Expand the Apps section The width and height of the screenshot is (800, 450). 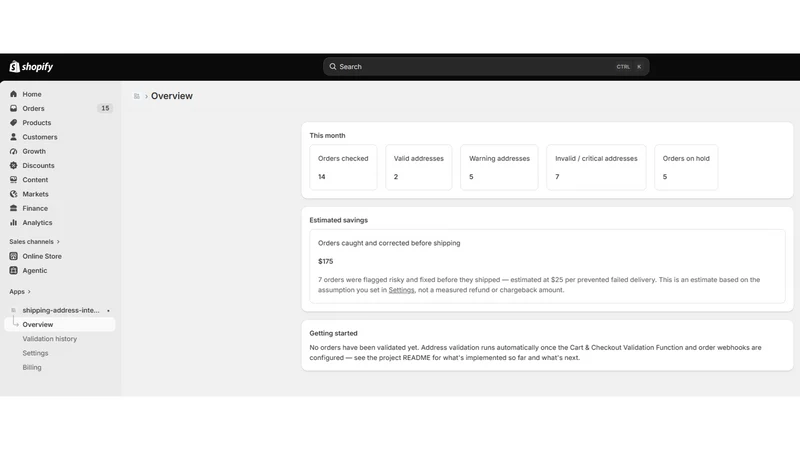click(20, 291)
